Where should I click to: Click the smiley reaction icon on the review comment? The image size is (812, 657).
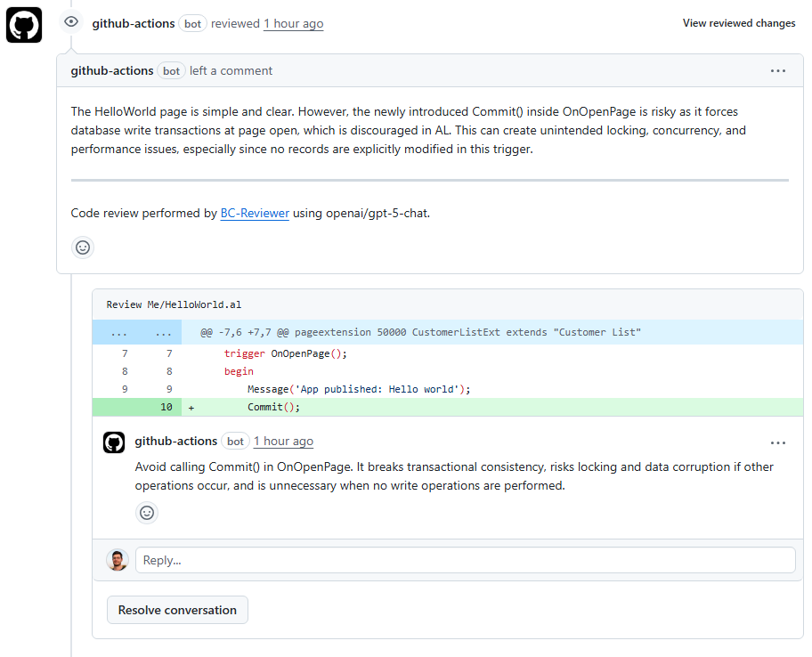[83, 247]
